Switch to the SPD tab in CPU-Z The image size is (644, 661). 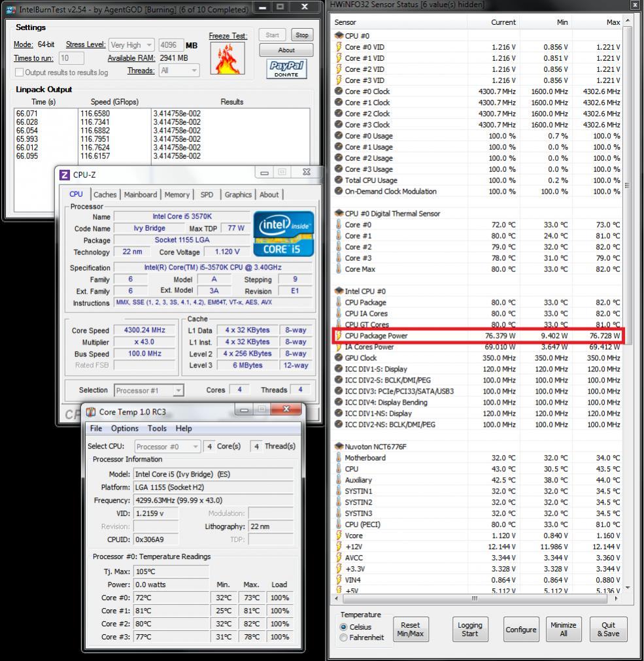click(x=207, y=195)
